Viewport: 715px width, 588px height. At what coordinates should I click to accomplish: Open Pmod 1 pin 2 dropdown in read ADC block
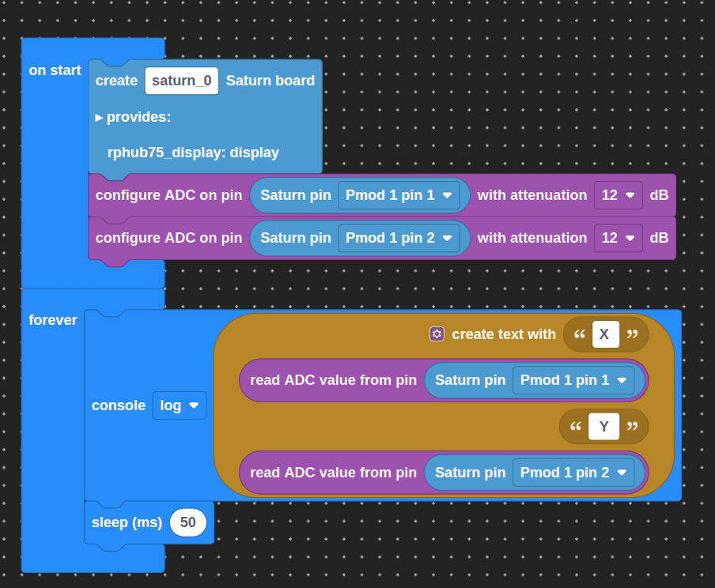coord(573,473)
